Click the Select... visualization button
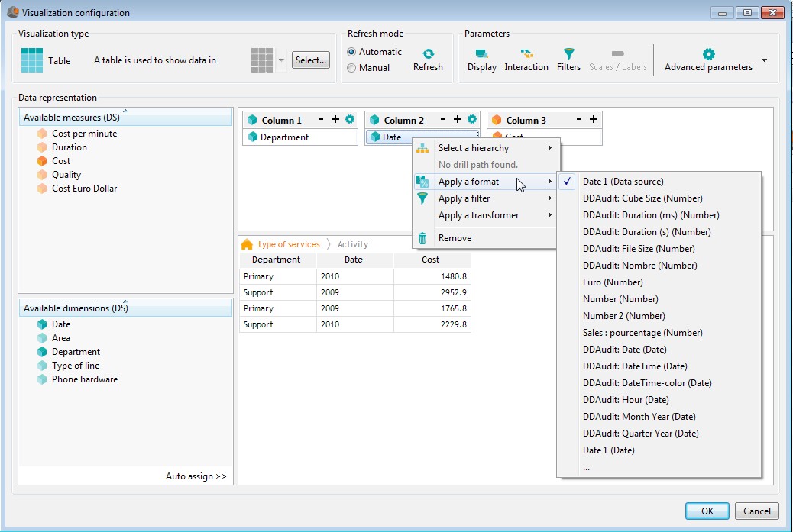This screenshot has height=532, width=793. (x=310, y=60)
